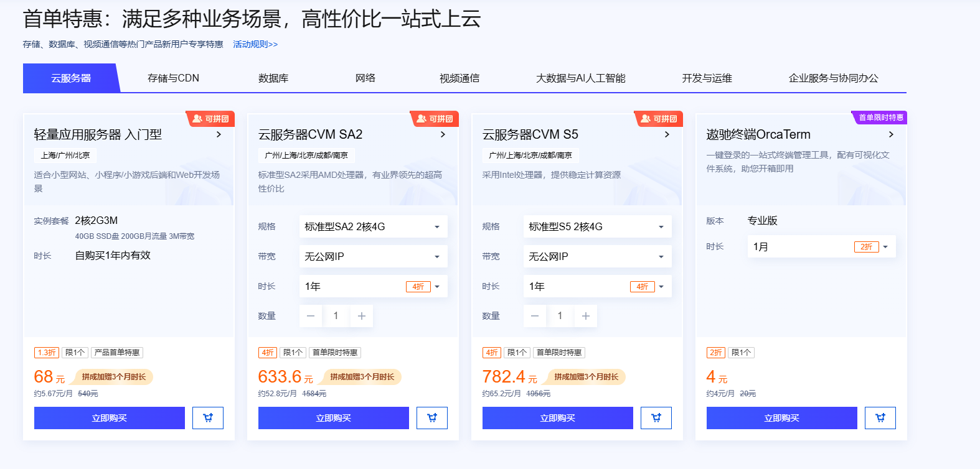The height and width of the screenshot is (469, 980).
Task: Open 标准型S5 2核4G spec dropdown
Action: (598, 226)
